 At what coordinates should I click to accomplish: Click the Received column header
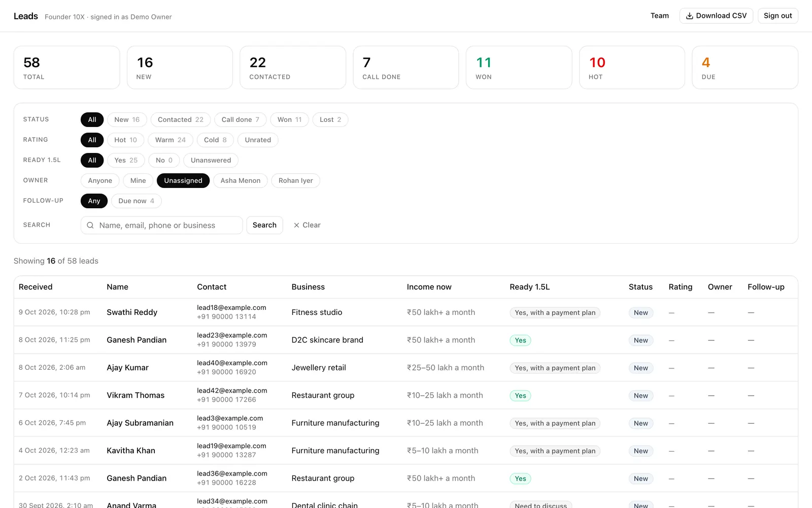coord(36,287)
